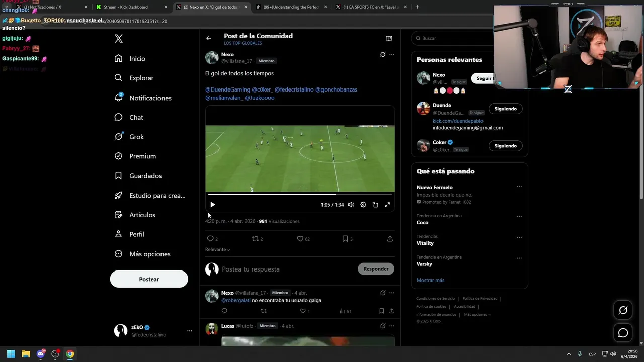This screenshot has height=362, width=644.
Task: Open Chrome in taskbar
Action: click(70, 354)
